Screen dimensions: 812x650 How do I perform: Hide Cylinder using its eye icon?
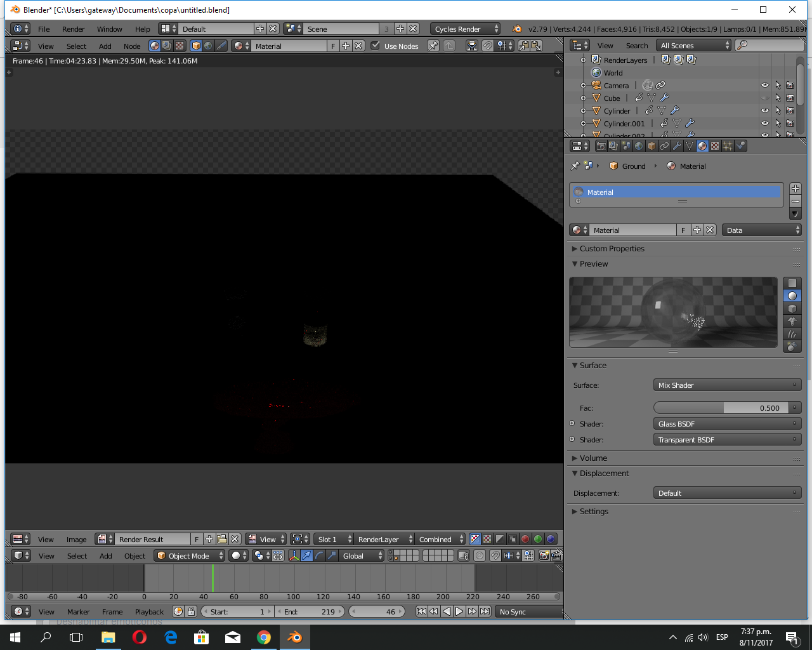coord(765,110)
